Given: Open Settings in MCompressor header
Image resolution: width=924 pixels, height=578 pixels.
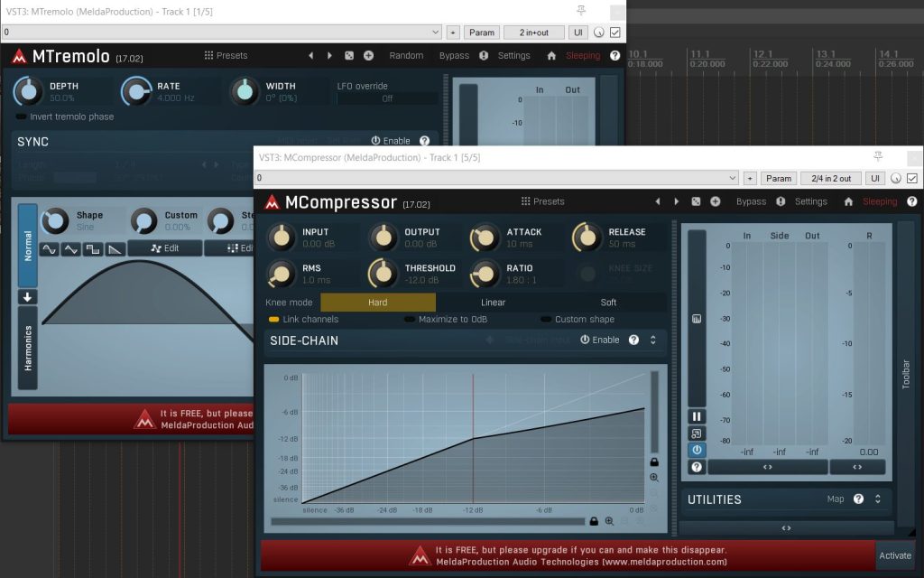Looking at the screenshot, I should pos(811,201).
